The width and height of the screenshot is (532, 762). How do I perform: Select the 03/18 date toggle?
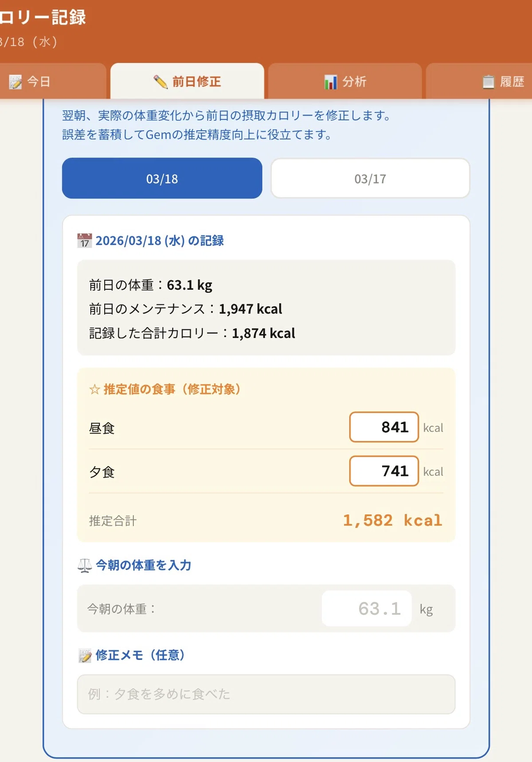click(x=162, y=178)
